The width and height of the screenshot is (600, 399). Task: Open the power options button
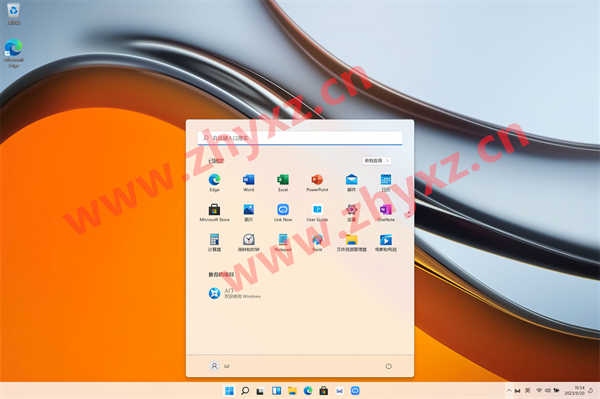[x=388, y=366]
